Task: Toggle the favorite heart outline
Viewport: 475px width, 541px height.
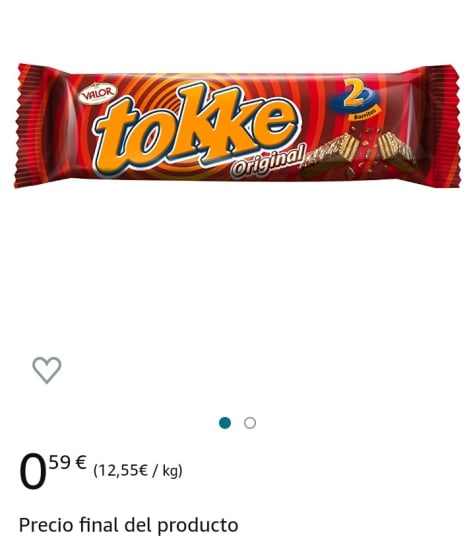Action: click(47, 370)
